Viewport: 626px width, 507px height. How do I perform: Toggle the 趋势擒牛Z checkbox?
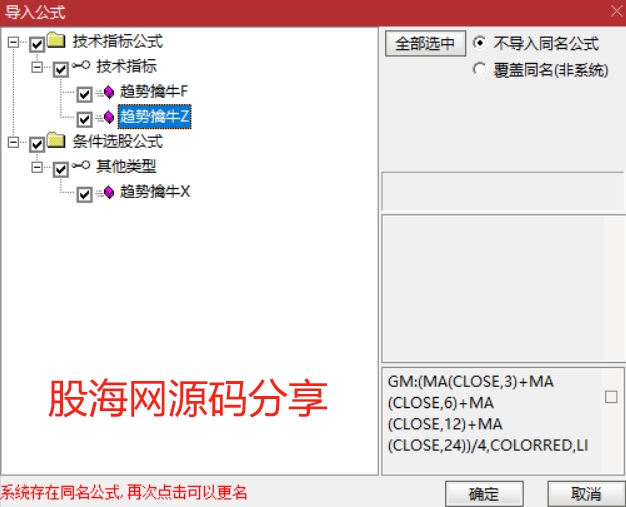pyautogui.click(x=84, y=119)
